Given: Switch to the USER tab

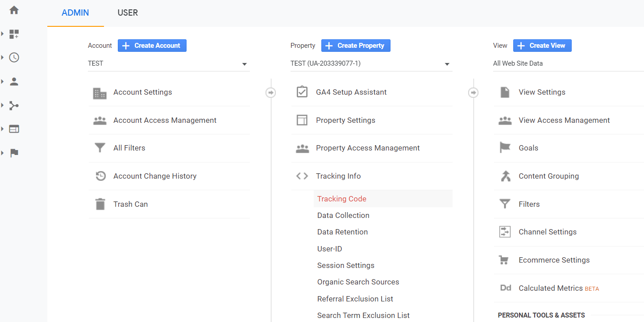Looking at the screenshot, I should click(x=128, y=13).
